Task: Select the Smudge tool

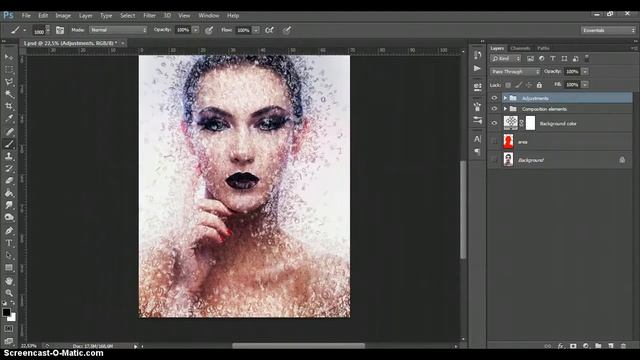Action: pyautogui.click(x=9, y=205)
